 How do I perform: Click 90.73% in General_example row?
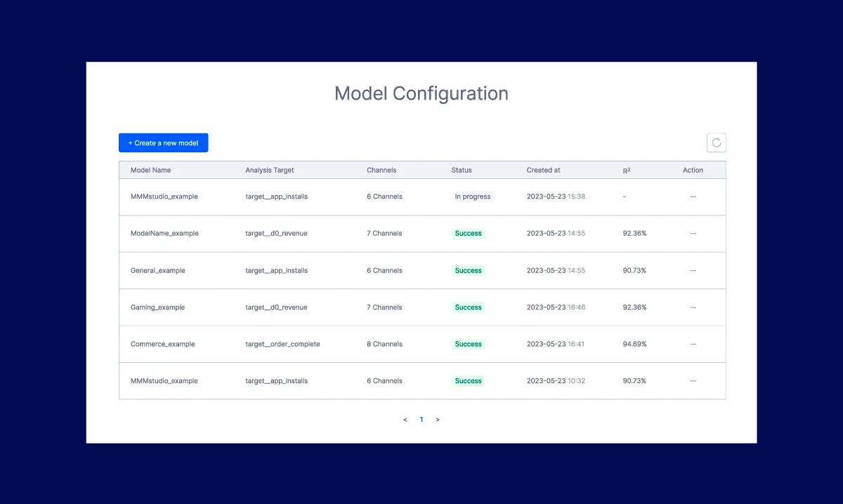tap(634, 270)
